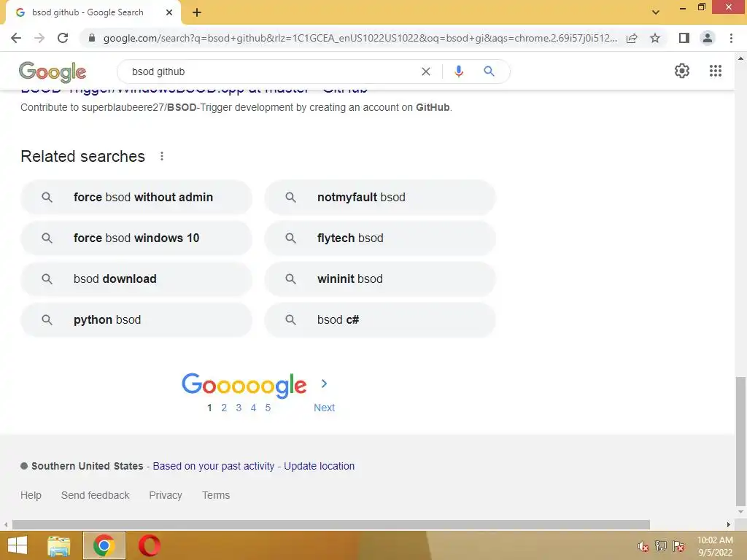Click the muted volume tray icon
Viewport: 747px width, 560px height.
643,546
